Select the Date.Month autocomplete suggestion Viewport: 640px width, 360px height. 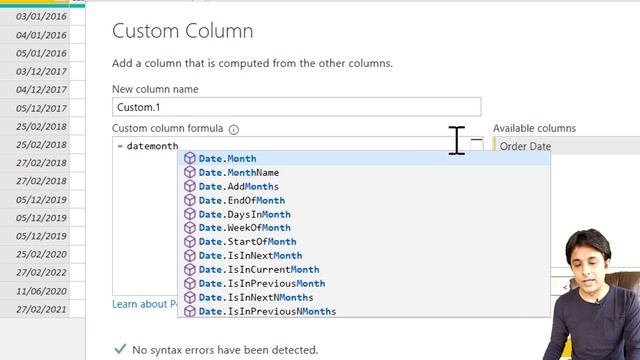pos(364,158)
